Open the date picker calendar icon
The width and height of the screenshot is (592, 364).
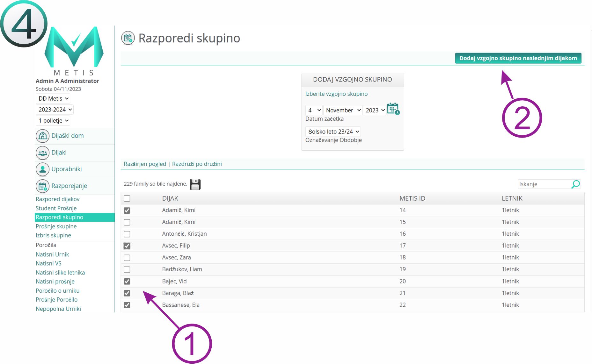point(393,109)
